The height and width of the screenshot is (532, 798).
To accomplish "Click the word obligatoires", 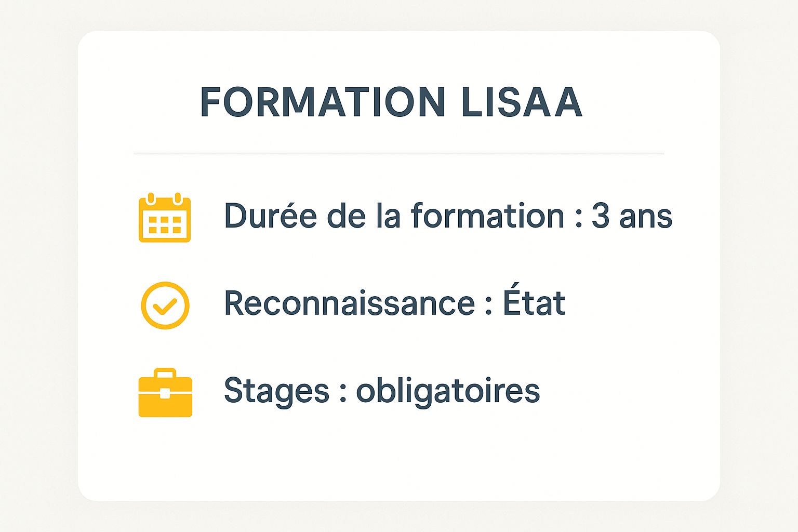I will tap(448, 391).
